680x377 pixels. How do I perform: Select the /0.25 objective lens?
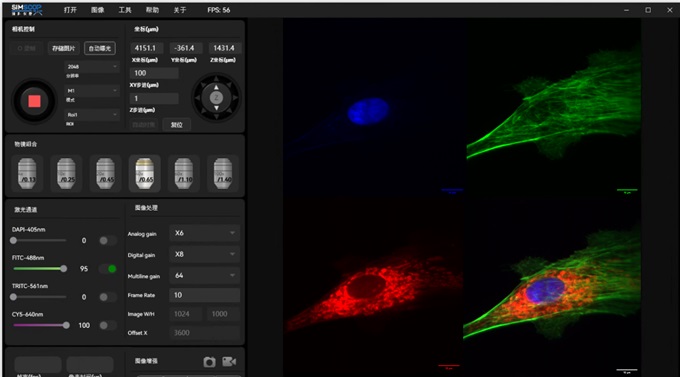click(x=66, y=173)
